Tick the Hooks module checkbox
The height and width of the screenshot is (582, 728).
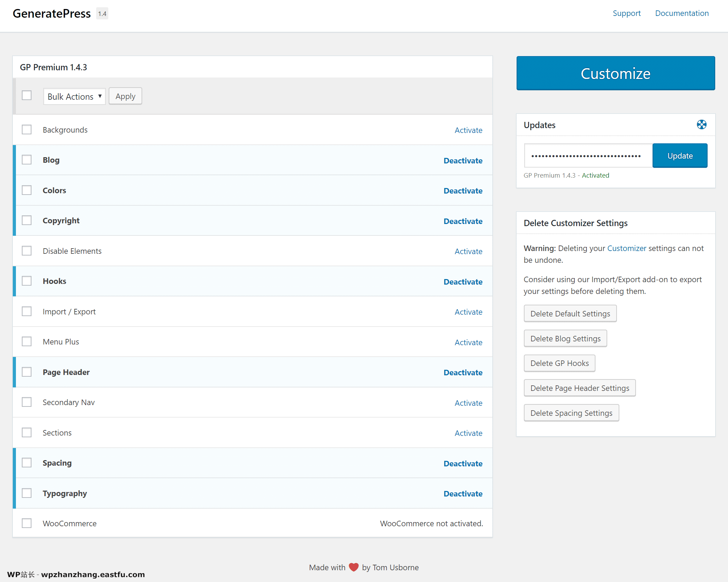click(x=27, y=281)
